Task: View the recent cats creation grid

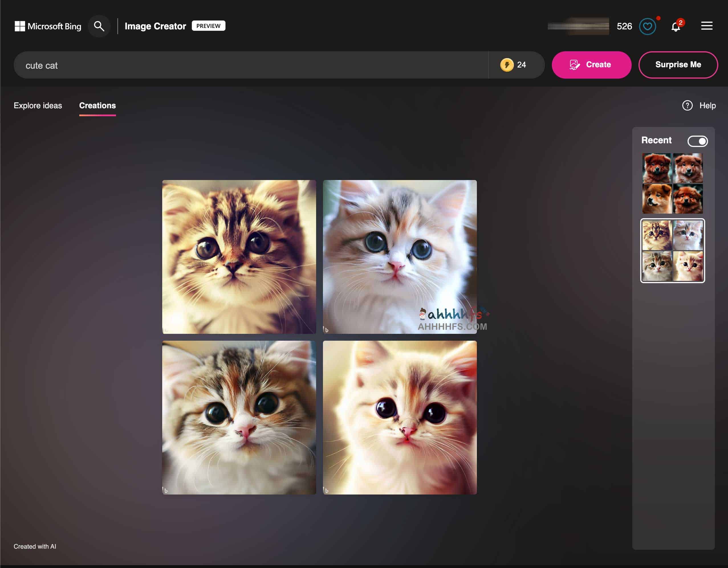Action: pos(673,250)
